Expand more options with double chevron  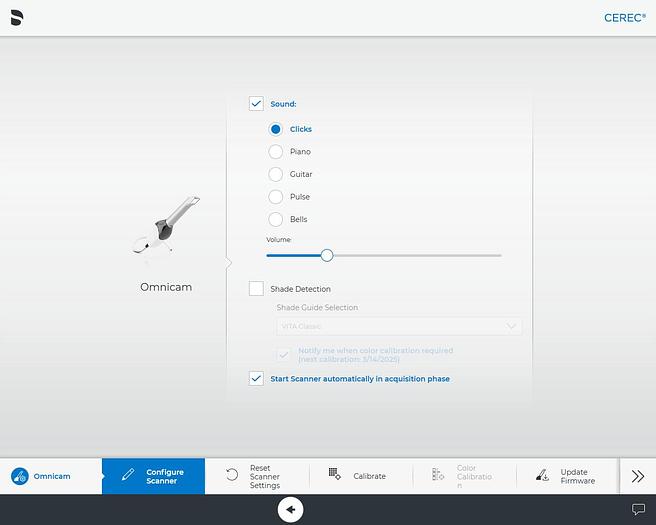point(637,476)
